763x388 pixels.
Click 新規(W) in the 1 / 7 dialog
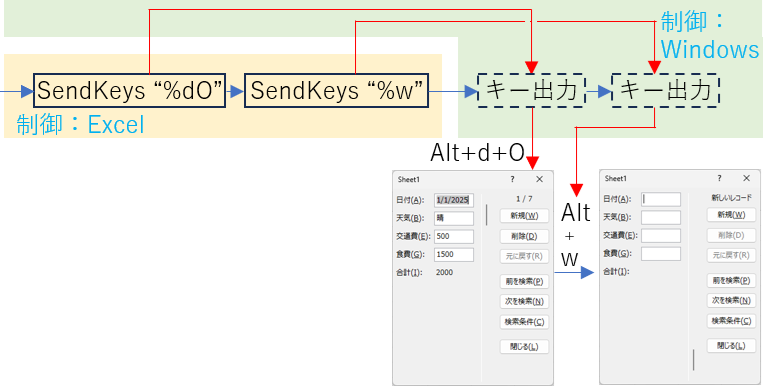524,216
